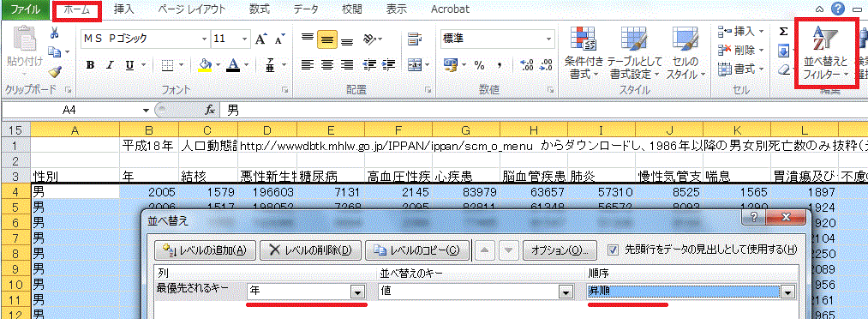Click the レベルの追加 button
Viewport: 868px width, 319px height.
coord(206,250)
